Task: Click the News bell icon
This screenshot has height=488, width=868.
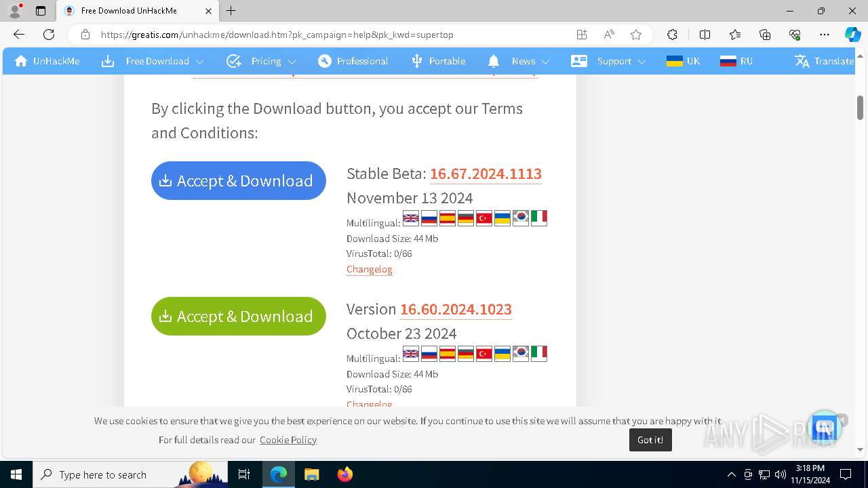Action: (494, 61)
